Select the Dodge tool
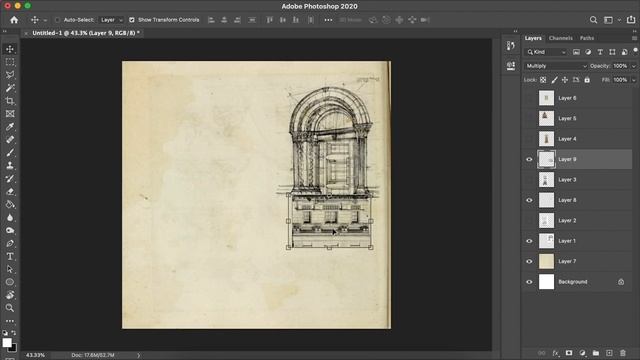The height and width of the screenshot is (360, 640). tap(10, 230)
